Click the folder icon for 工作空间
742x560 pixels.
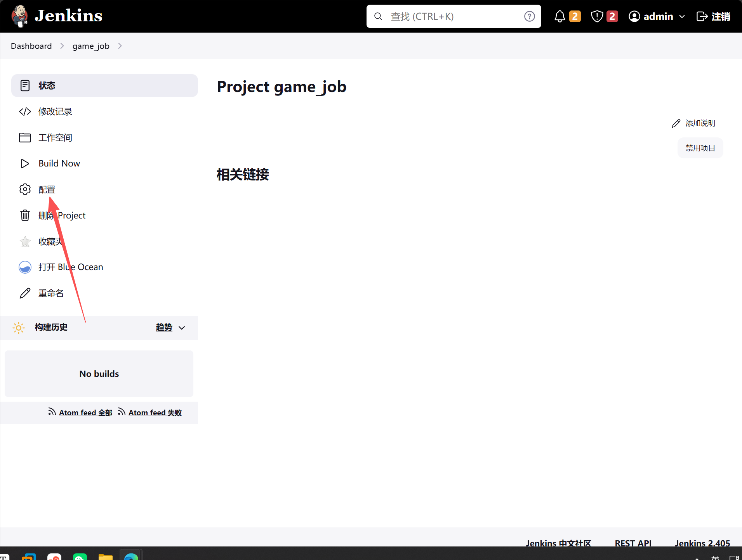point(25,137)
